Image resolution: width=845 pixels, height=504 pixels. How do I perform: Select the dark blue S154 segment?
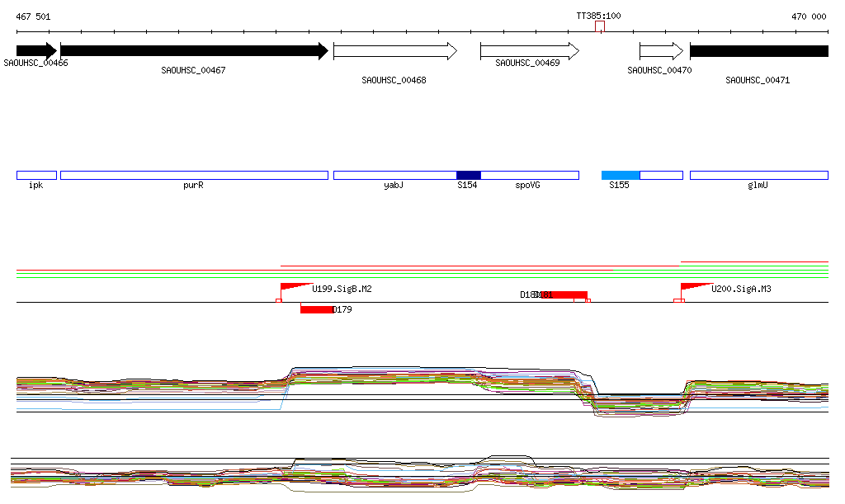468,175
